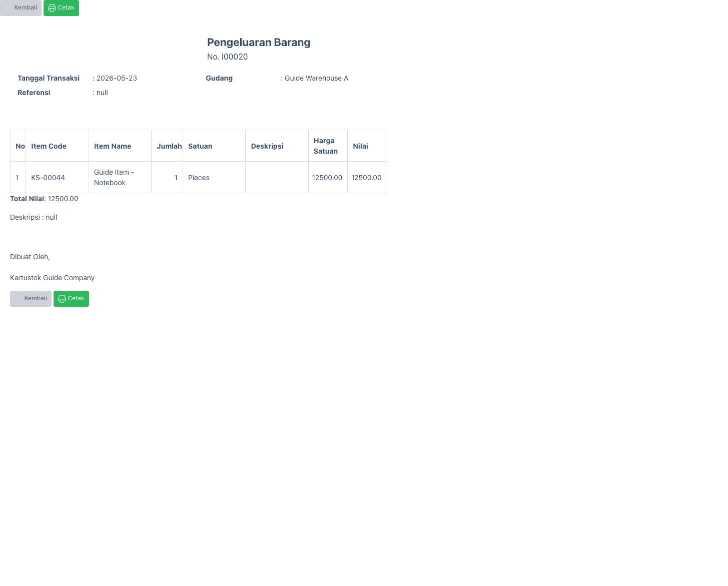Click the Deskripsi column header

click(277, 146)
